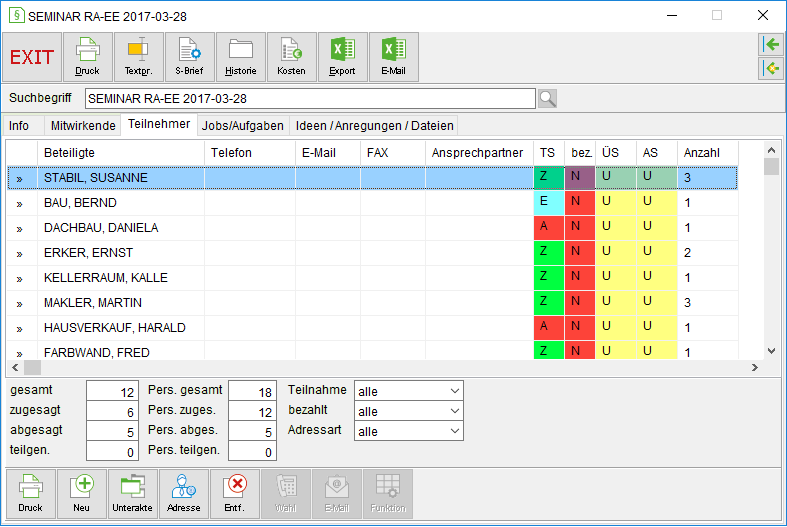Screen dimensions: 787x527
Task: Click the zugesagt count field
Action: [x=112, y=411]
